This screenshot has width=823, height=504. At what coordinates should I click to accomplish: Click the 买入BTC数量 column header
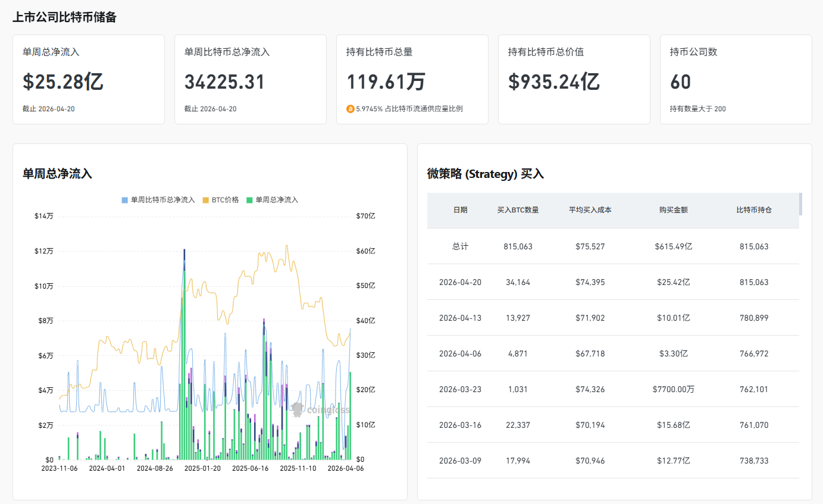(518, 210)
